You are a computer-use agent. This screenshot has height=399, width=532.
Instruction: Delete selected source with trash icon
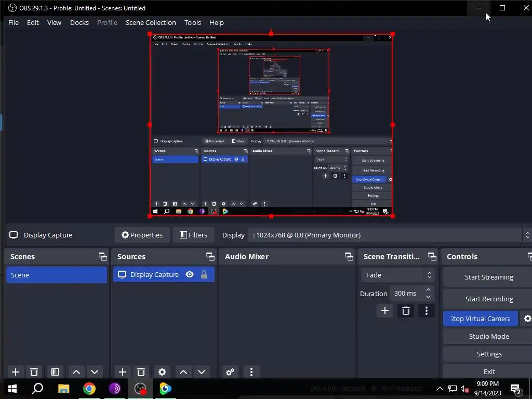click(141, 372)
